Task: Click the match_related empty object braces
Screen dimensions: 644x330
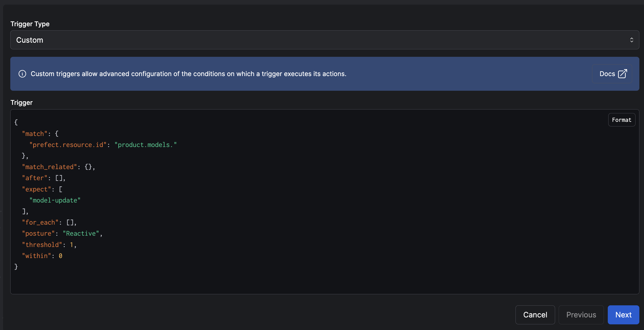Action: pos(89,167)
